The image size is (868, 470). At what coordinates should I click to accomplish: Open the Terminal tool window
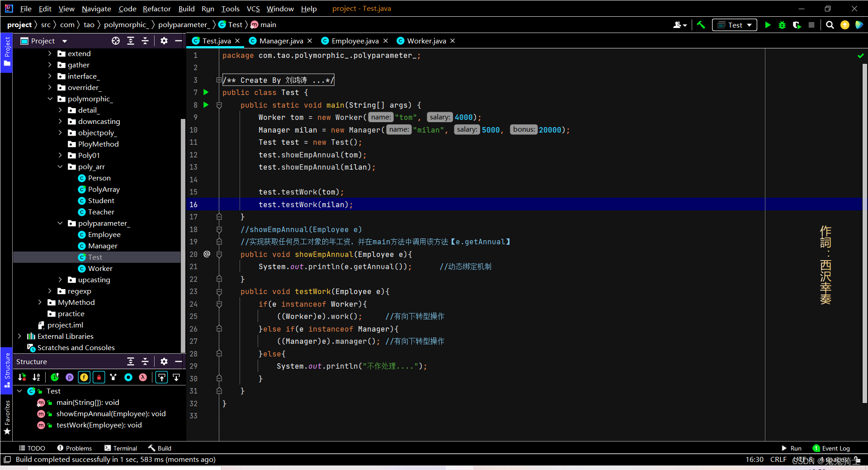coord(121,448)
